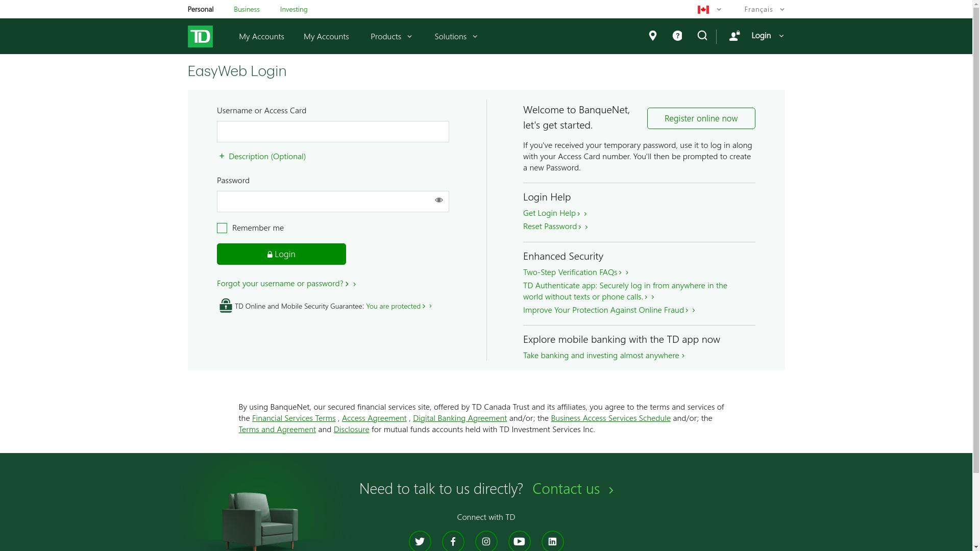This screenshot has width=980, height=551.
Task: Open TD Authenticate app link
Action: pyautogui.click(x=625, y=291)
